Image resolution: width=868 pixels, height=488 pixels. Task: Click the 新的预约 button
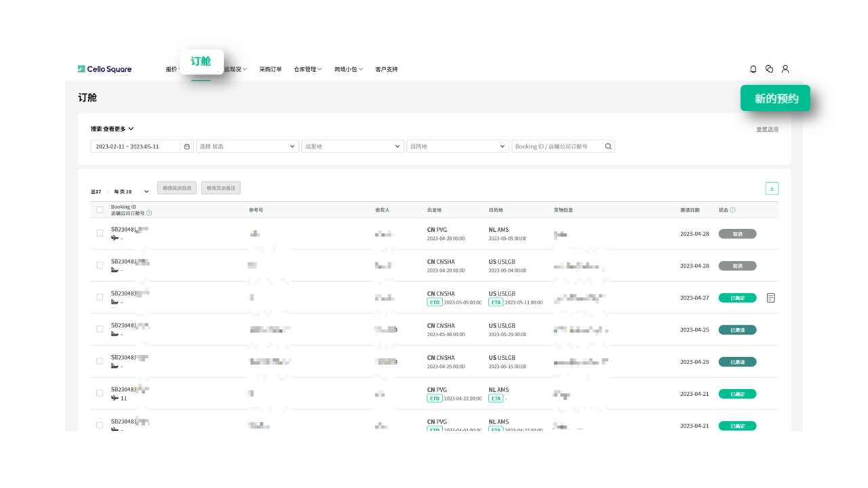pos(775,98)
